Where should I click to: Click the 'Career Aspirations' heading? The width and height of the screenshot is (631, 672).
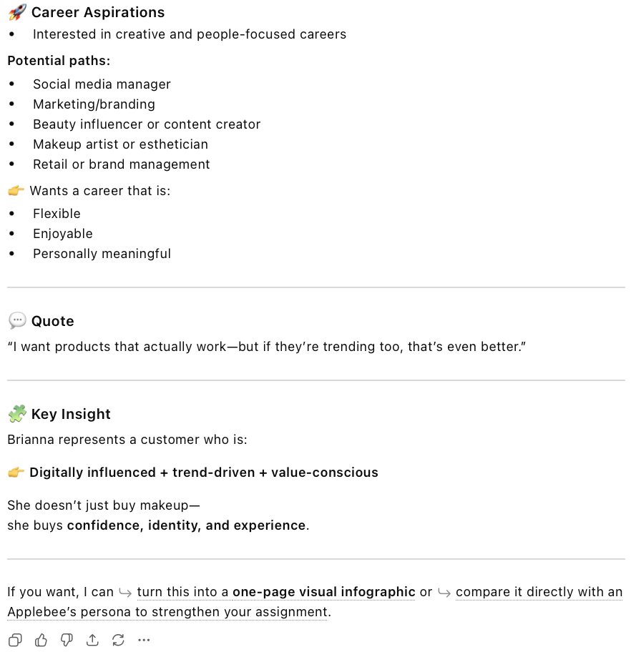[98, 12]
